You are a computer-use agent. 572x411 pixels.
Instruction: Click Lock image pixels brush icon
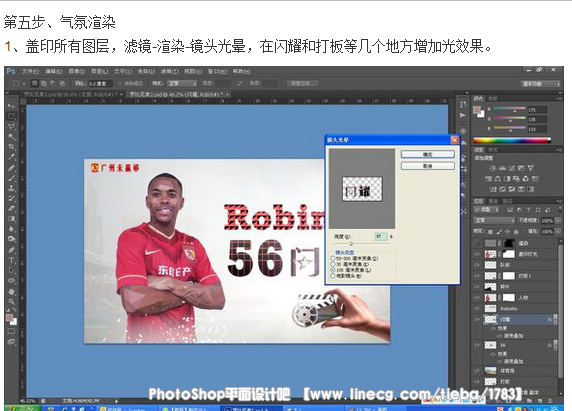(x=499, y=232)
